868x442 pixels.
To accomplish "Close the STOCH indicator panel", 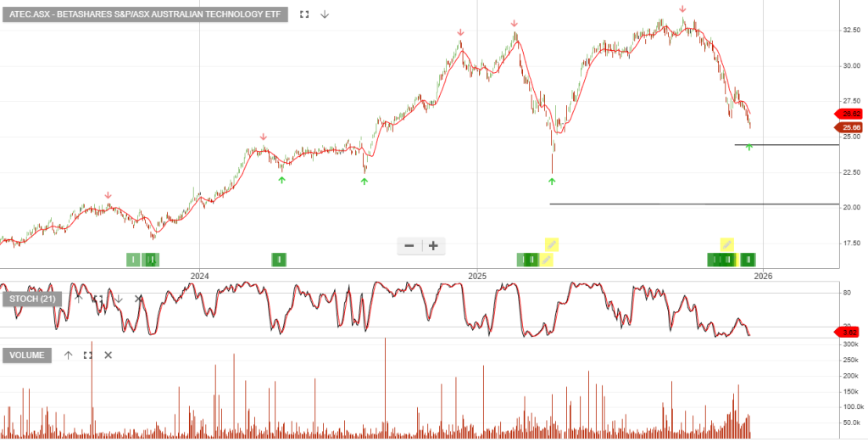I will click(139, 299).
